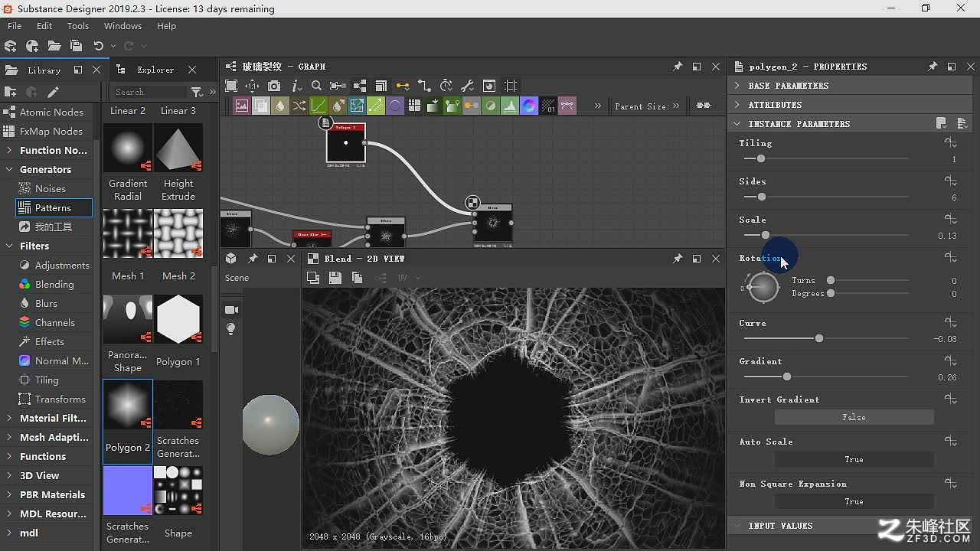Toggle link-creation mode in graph toolbar

[402, 86]
